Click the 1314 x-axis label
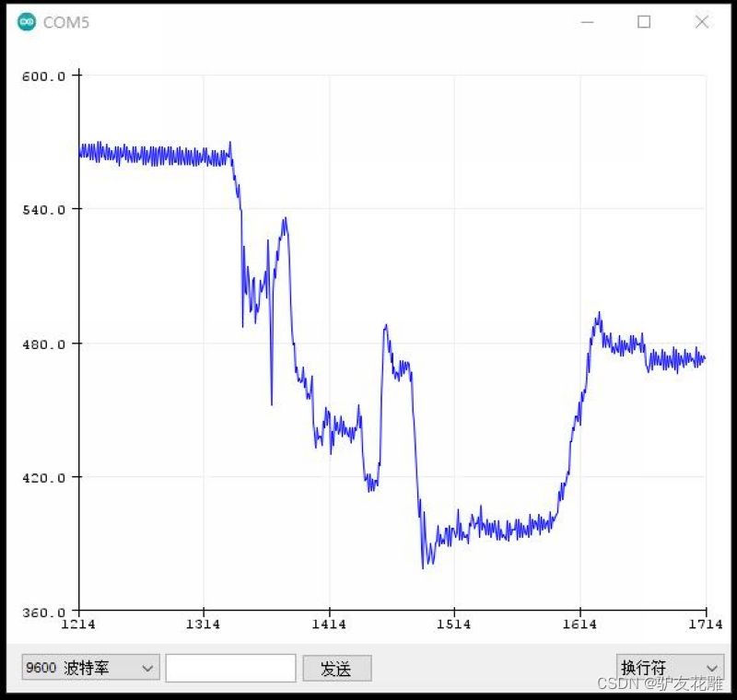This screenshot has height=700, width=737. point(203,624)
